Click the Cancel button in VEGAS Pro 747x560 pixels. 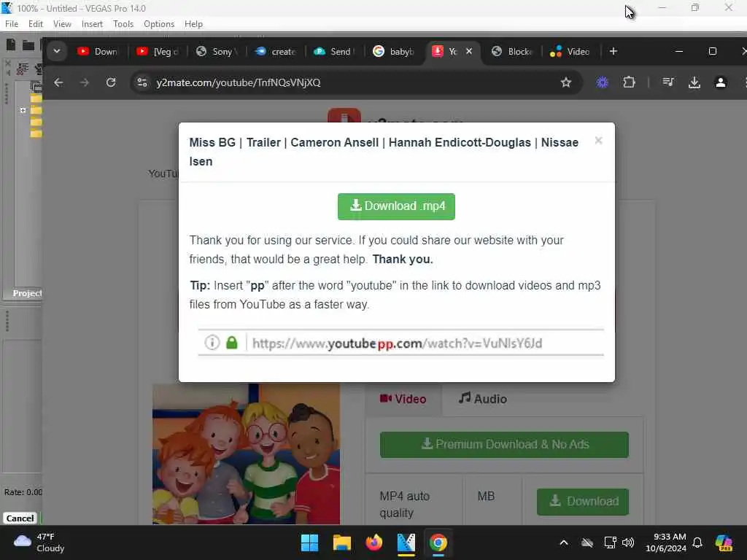point(20,518)
